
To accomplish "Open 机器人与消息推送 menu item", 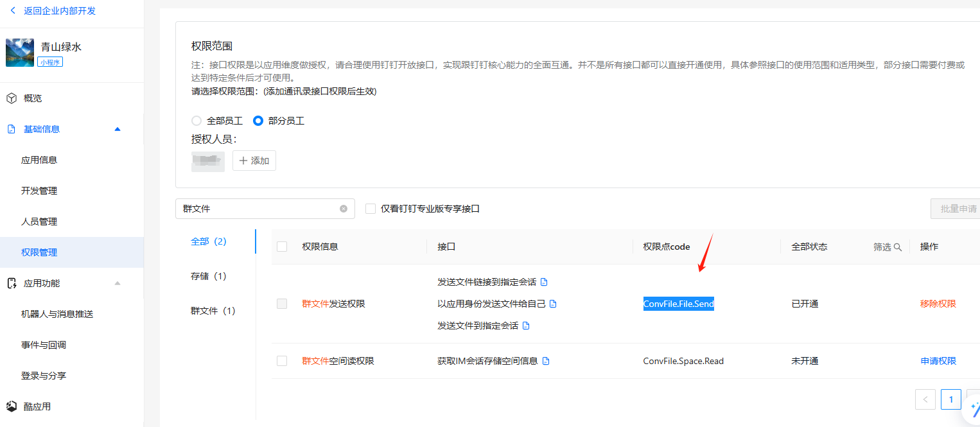I will pyautogui.click(x=57, y=314).
